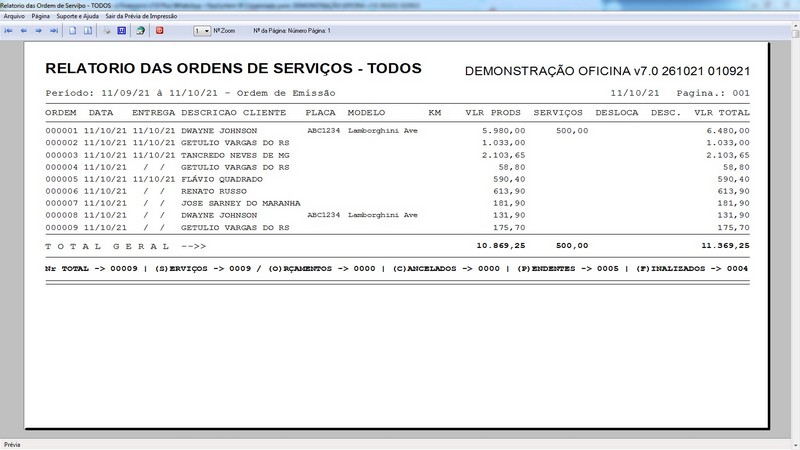Screen dimensions: 800x450
Task: Click client RENATO RUSSO
Action: click(x=214, y=191)
